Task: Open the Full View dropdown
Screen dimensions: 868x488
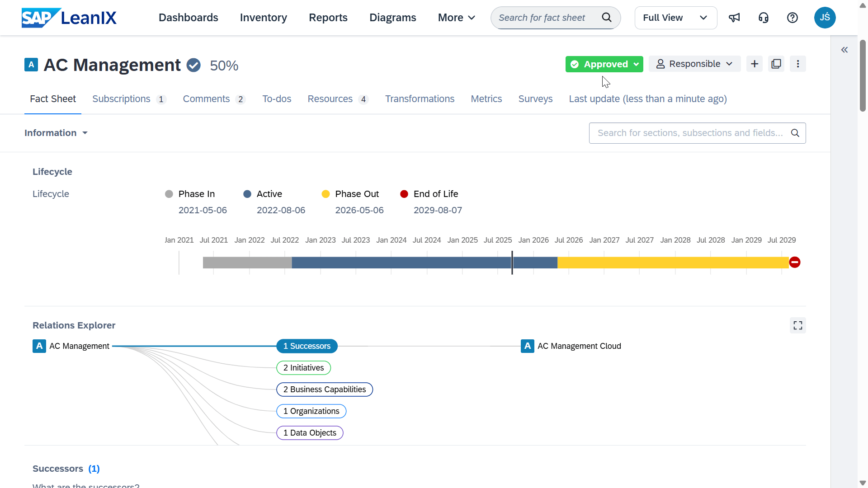Action: pyautogui.click(x=675, y=18)
